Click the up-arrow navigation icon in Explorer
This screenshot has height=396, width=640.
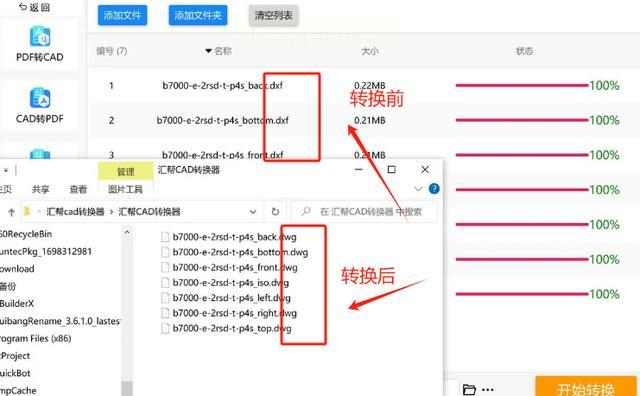[11, 212]
